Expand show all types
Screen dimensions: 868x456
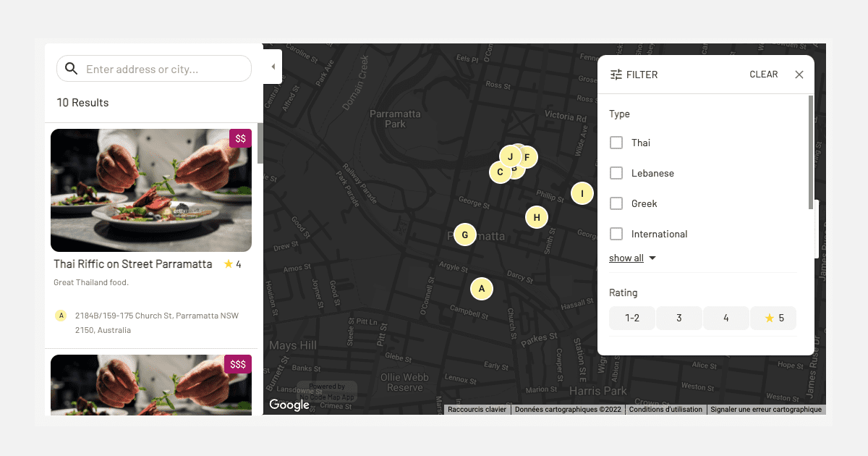click(632, 258)
